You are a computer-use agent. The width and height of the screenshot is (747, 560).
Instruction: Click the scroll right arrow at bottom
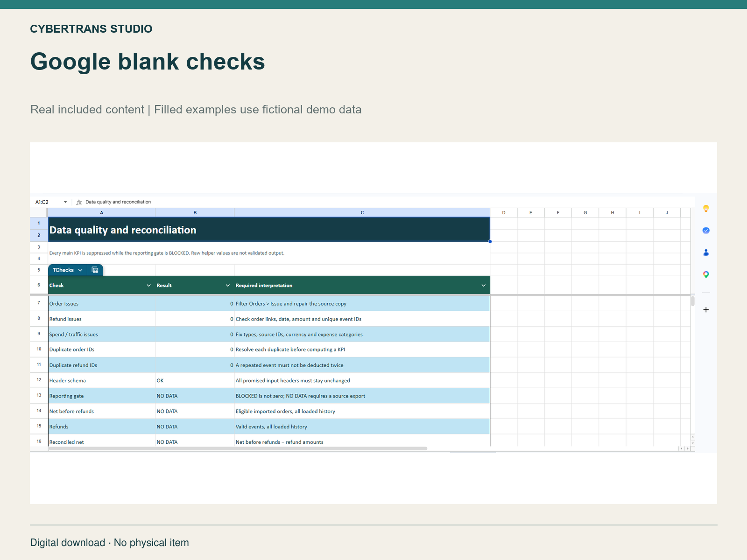point(687,448)
